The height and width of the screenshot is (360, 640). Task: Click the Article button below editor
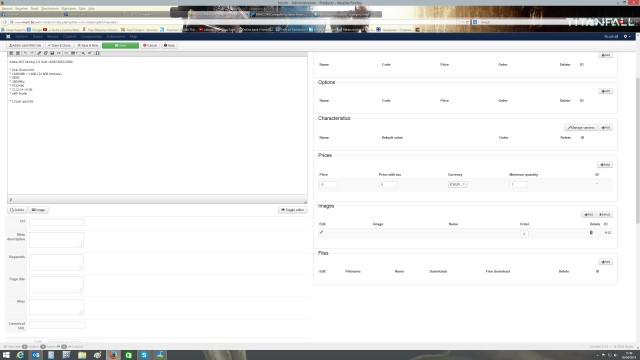17,210
